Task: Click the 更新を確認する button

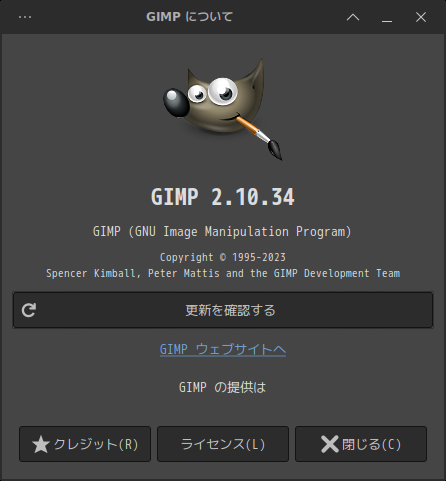Action: [x=223, y=310]
